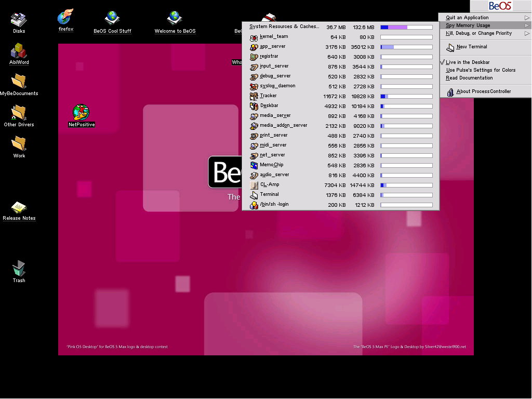
Task: Click the Tracker memory usage bar
Action: click(406, 97)
